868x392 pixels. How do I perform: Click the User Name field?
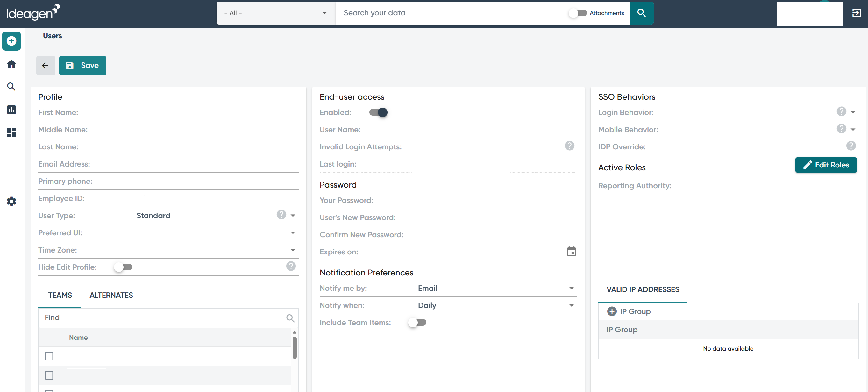coord(448,129)
